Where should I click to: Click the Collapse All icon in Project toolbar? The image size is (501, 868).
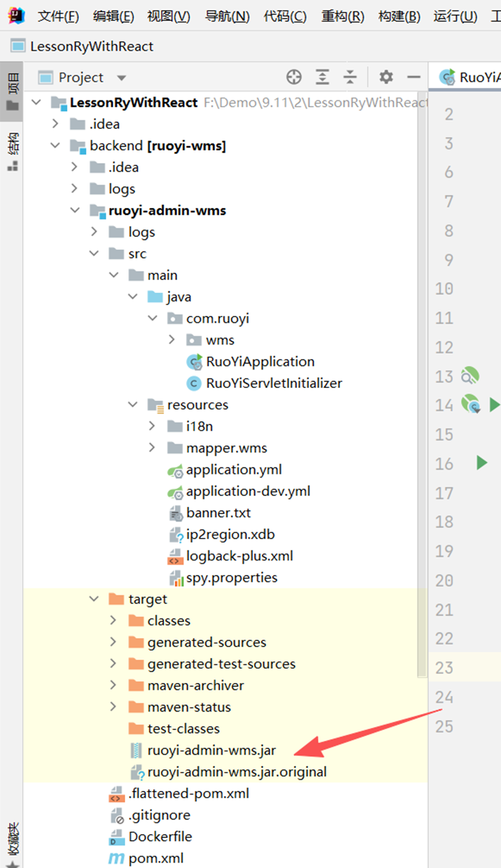point(350,77)
